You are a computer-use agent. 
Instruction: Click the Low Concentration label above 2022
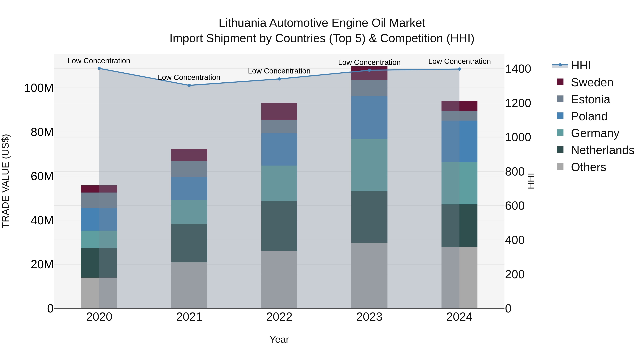coord(279,71)
